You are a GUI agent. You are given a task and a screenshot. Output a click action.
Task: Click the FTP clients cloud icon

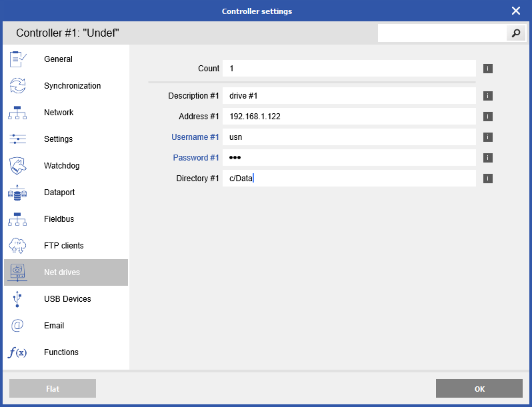(x=17, y=246)
